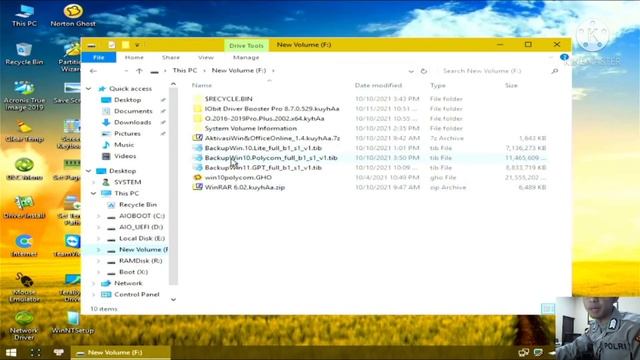Click the Windows Start button
640x360 pixels.
tap(11, 352)
